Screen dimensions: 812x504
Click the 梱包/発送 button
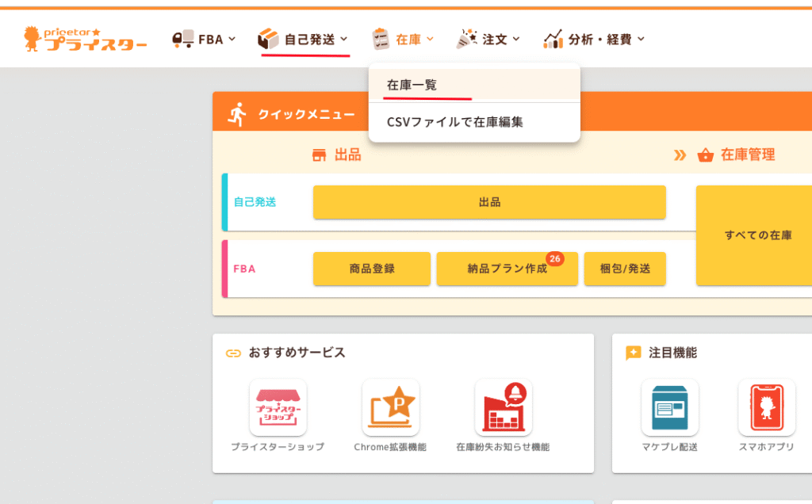coord(625,269)
